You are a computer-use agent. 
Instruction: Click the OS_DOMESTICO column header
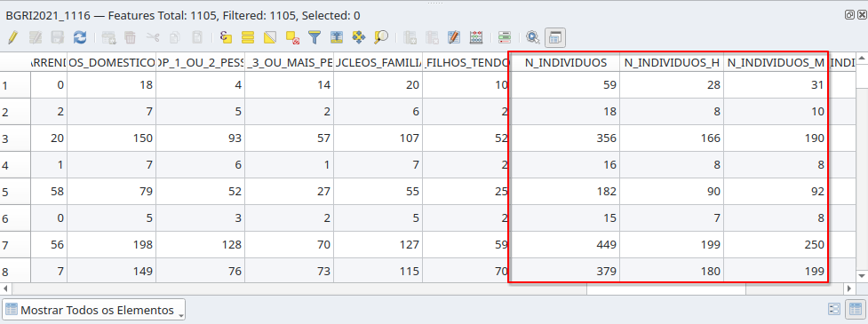pos(112,63)
